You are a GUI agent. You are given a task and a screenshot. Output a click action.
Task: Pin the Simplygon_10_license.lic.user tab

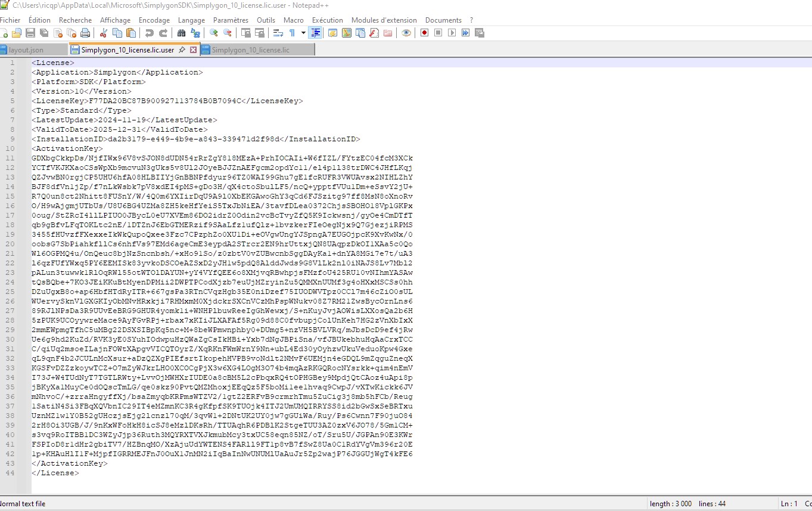point(182,50)
